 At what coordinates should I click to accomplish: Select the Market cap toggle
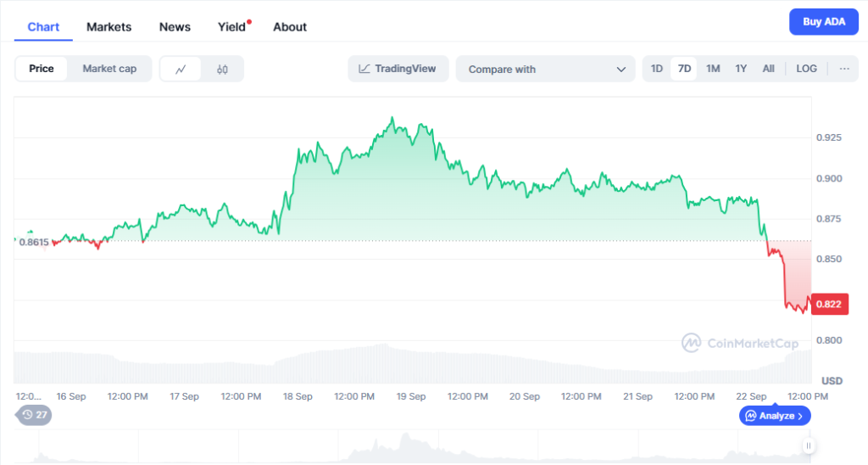pyautogui.click(x=109, y=69)
